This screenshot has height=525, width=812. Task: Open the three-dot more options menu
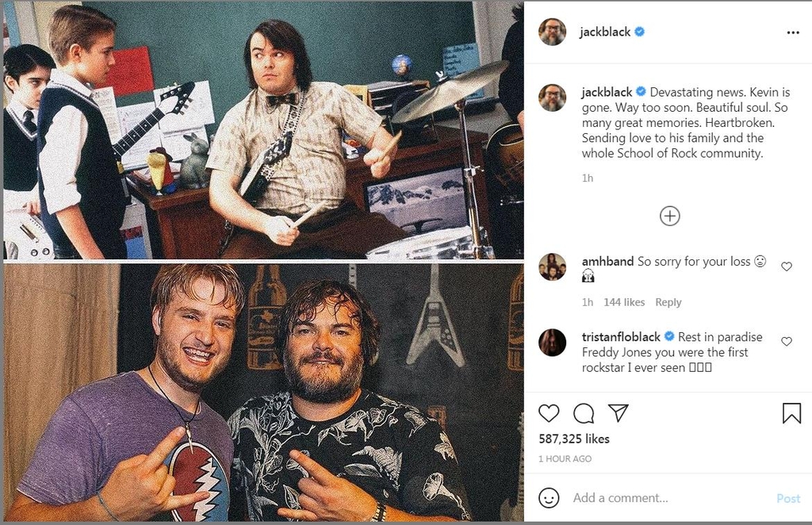793,33
